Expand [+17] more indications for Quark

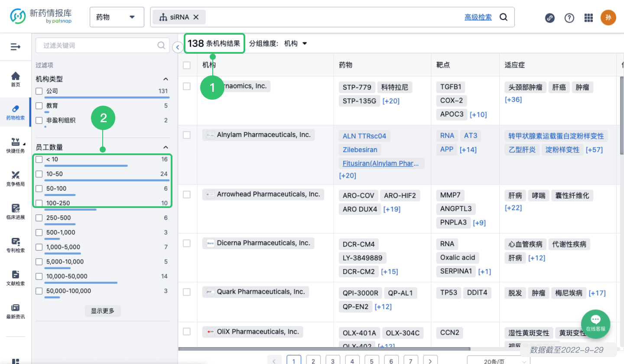(x=597, y=293)
